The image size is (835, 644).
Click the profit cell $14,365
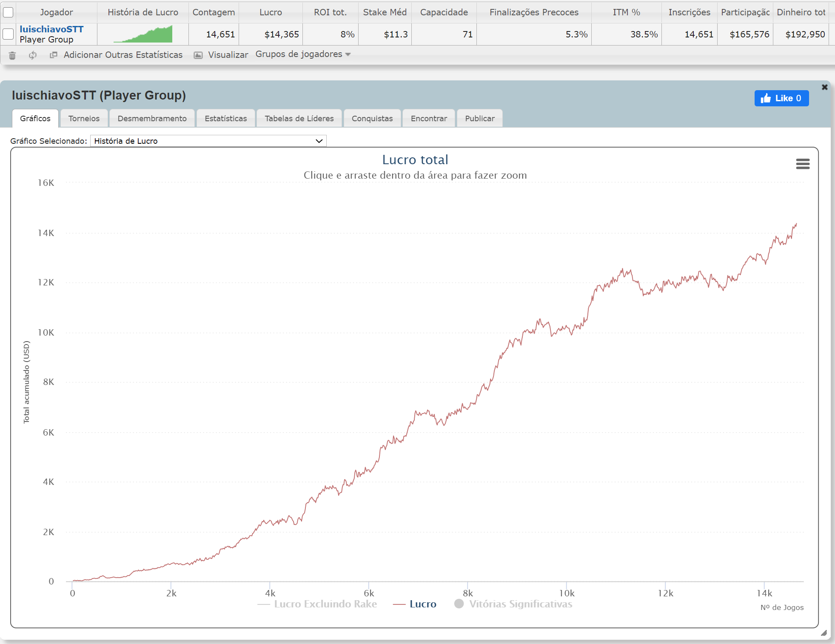pyautogui.click(x=282, y=34)
